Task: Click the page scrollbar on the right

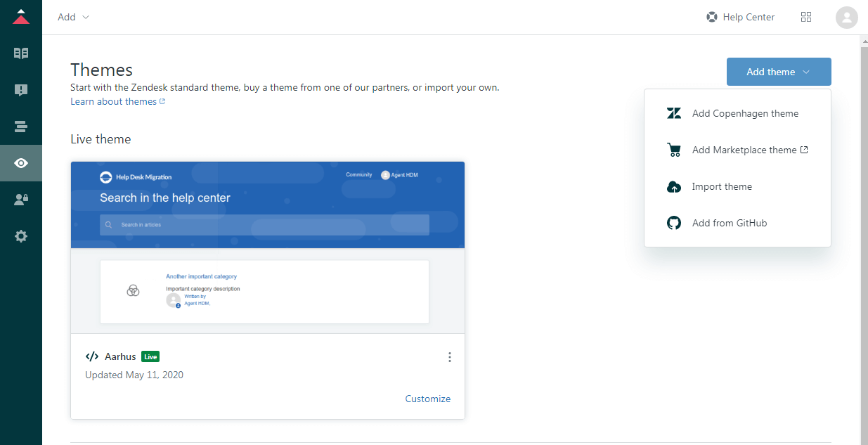Action: point(863,211)
